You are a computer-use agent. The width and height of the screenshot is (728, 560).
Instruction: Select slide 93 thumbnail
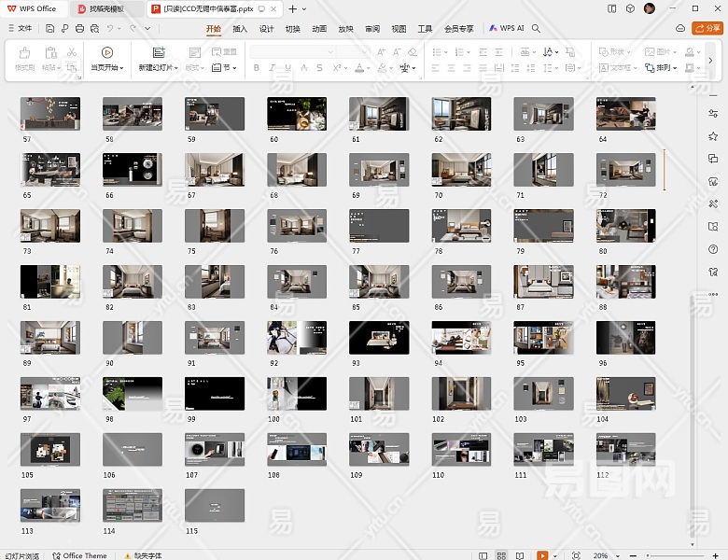pos(379,338)
